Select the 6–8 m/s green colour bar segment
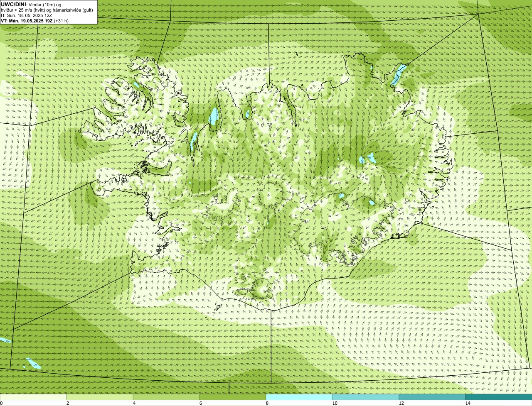The height and width of the screenshot is (406, 532). [x=233, y=397]
